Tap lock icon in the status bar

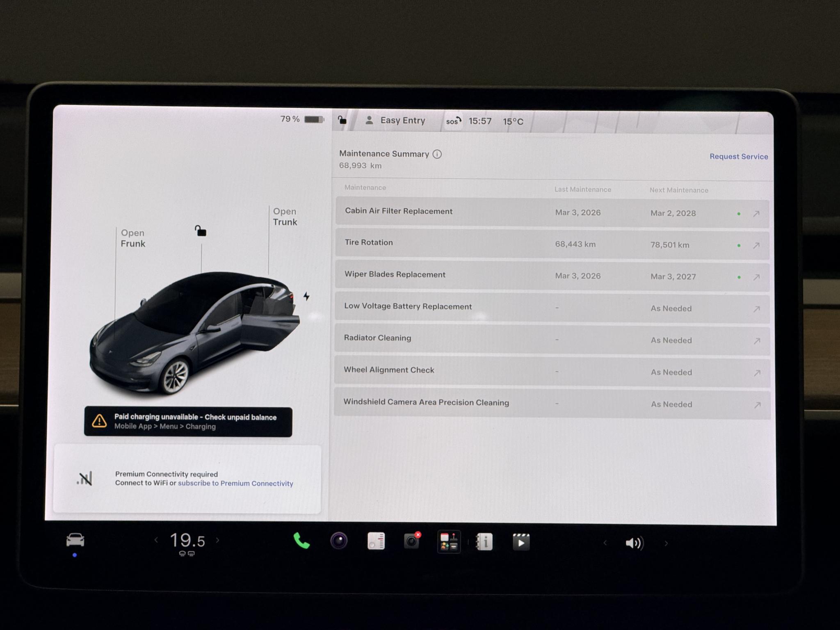(x=342, y=120)
